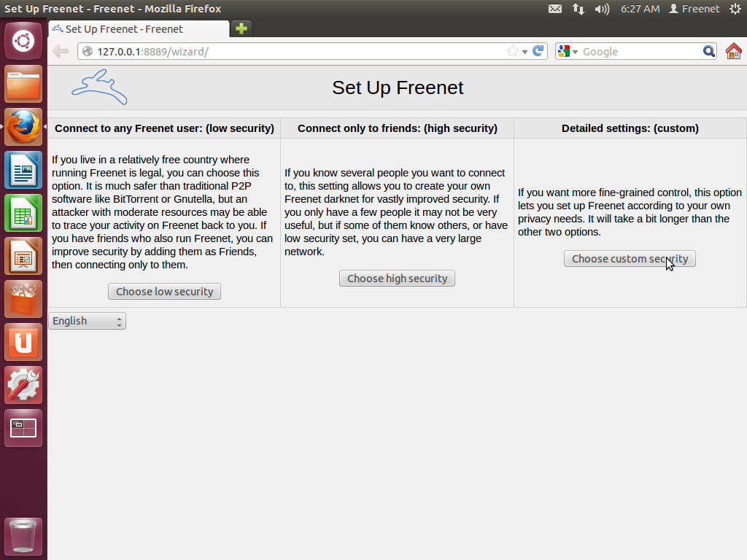
Task: Open the English language selector
Action: click(86, 320)
